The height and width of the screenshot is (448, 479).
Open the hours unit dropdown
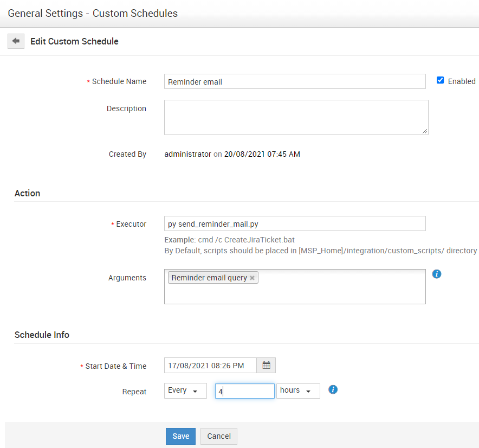tap(298, 391)
